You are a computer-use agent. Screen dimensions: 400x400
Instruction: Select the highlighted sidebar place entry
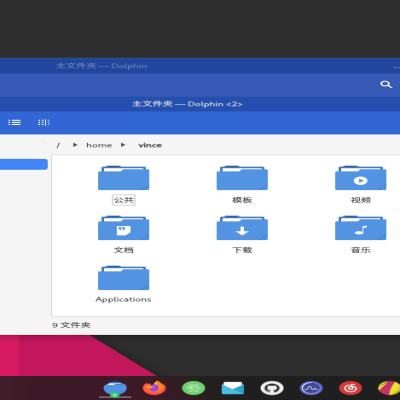pos(24,164)
